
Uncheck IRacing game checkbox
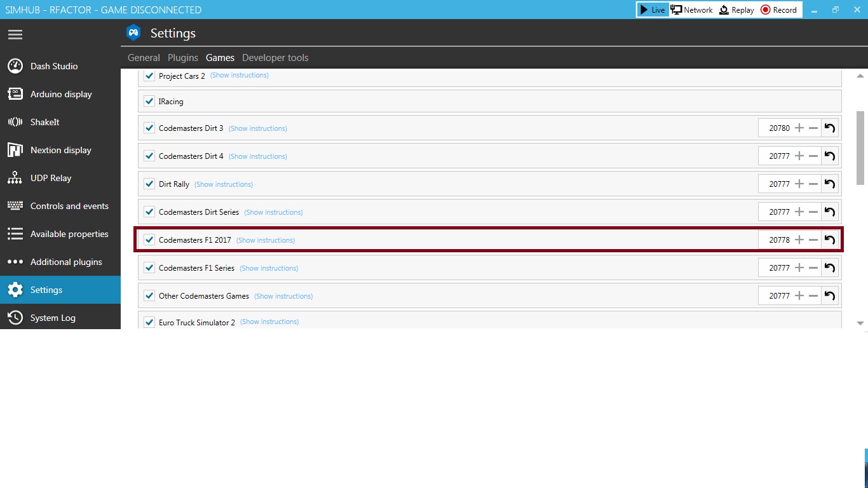click(149, 101)
